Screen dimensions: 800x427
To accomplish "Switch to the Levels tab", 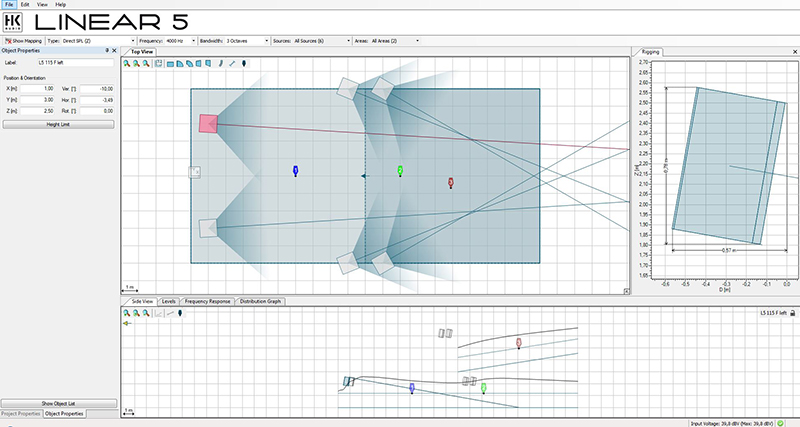I will [168, 302].
